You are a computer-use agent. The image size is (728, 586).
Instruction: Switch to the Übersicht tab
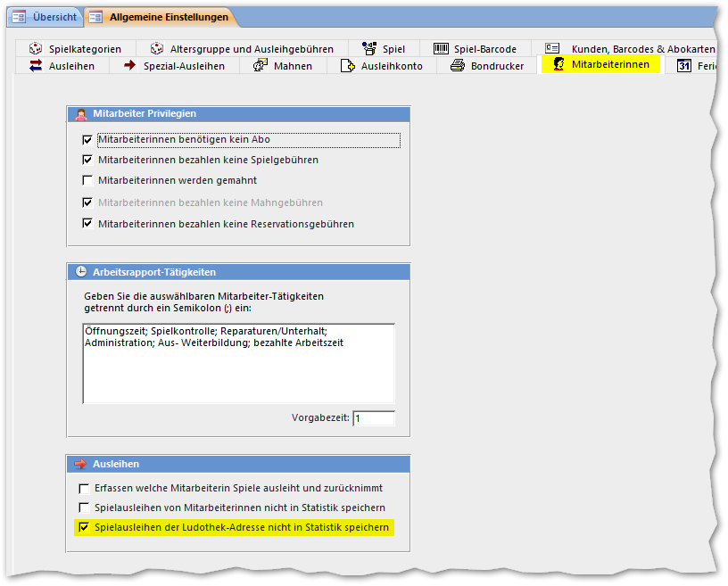(x=45, y=17)
